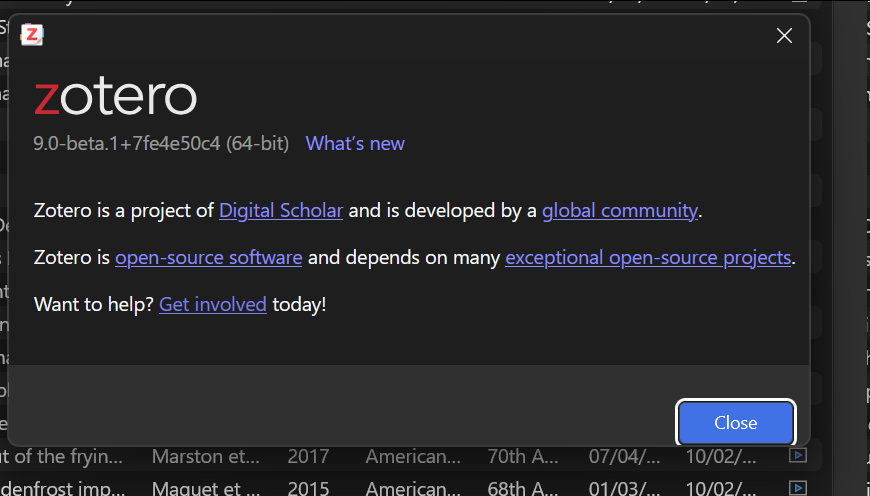Click the 2015 year cell

point(308,488)
